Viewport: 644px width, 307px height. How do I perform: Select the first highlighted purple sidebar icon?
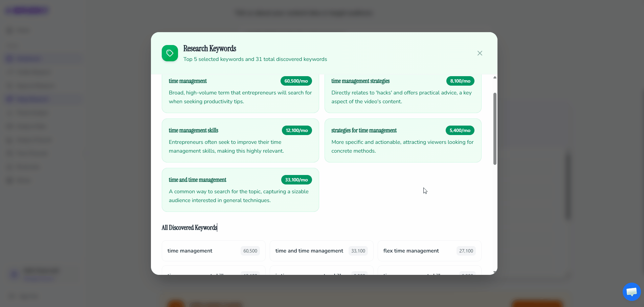tap(9, 58)
